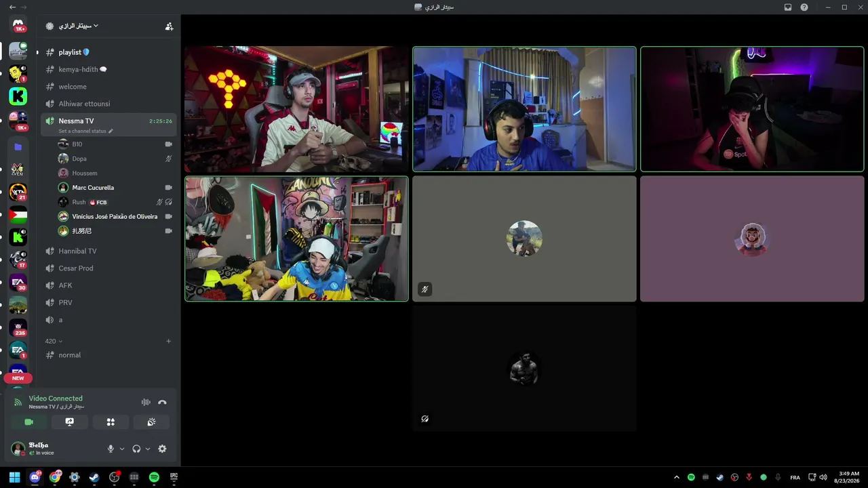Focus the graffiti-wall room video tile

click(x=296, y=239)
